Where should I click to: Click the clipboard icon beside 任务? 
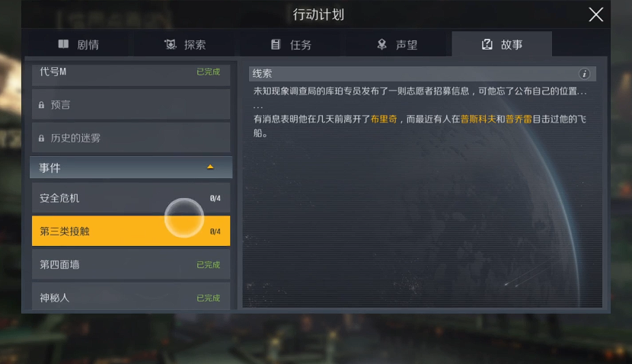pos(276,44)
